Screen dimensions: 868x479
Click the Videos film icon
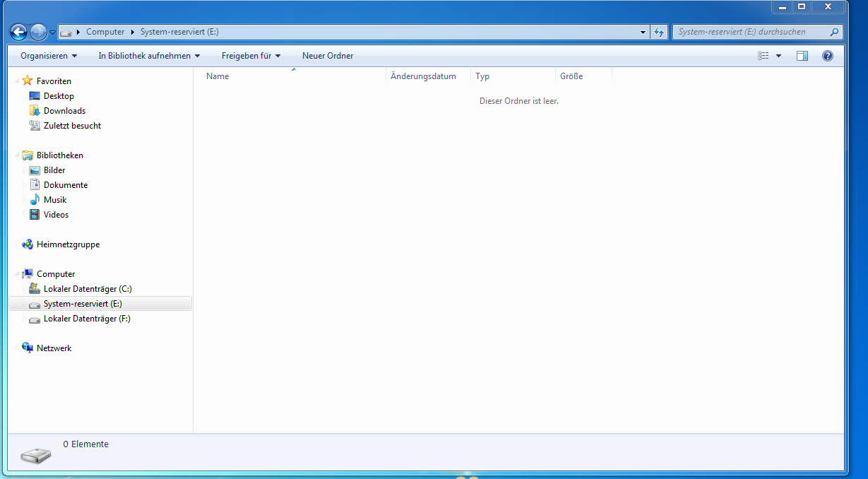tap(35, 214)
